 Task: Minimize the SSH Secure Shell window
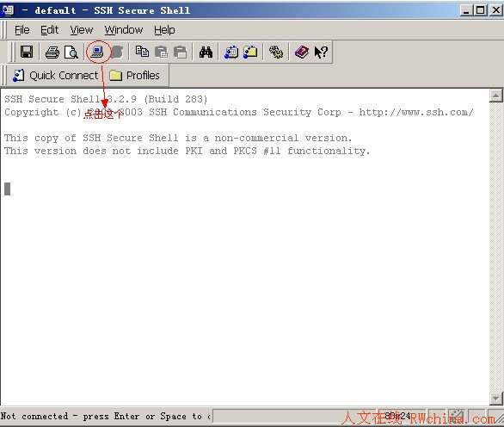click(466, 10)
